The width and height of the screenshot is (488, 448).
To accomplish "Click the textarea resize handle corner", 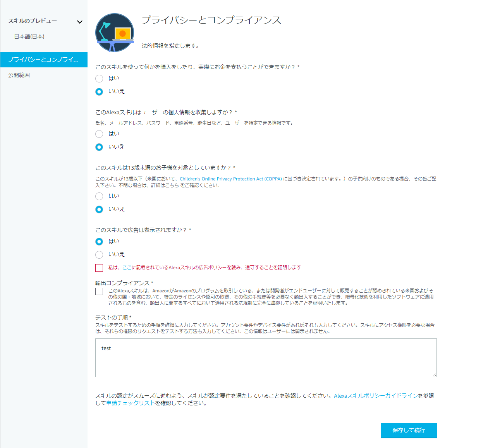I will (435, 374).
